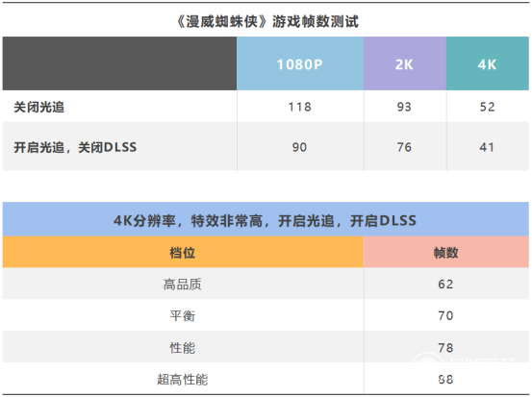Click the 118 value under 1080P

pyautogui.click(x=299, y=107)
